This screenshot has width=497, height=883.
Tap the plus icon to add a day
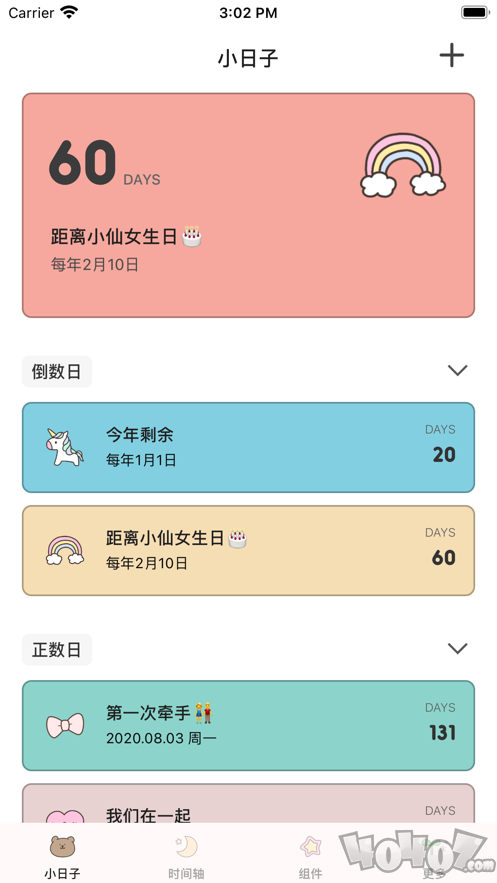tap(451, 55)
